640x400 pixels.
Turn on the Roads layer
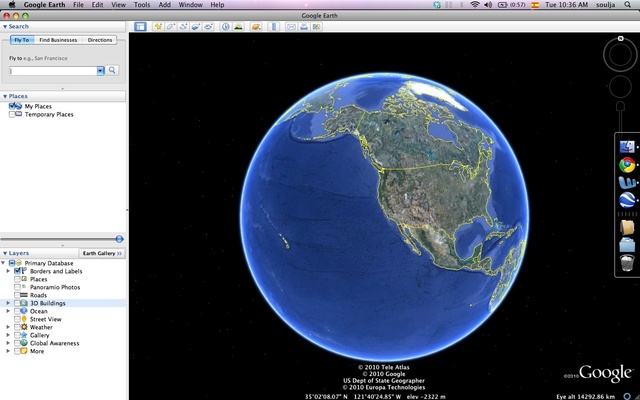17,295
